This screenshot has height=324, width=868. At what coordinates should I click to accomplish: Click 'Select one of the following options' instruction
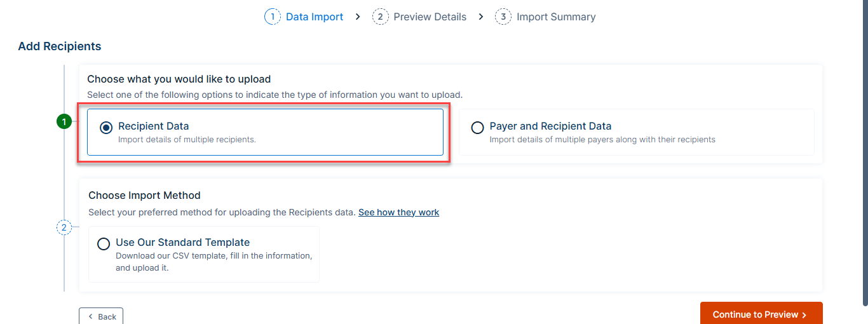tap(275, 95)
